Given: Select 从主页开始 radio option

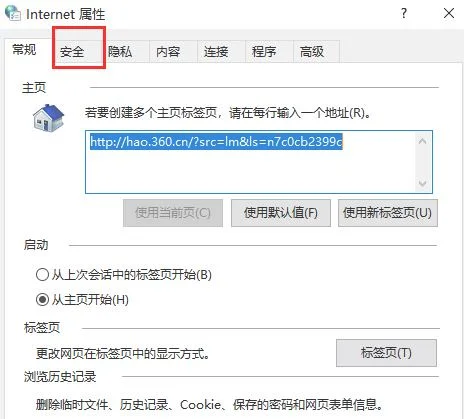Looking at the screenshot, I should (42, 299).
